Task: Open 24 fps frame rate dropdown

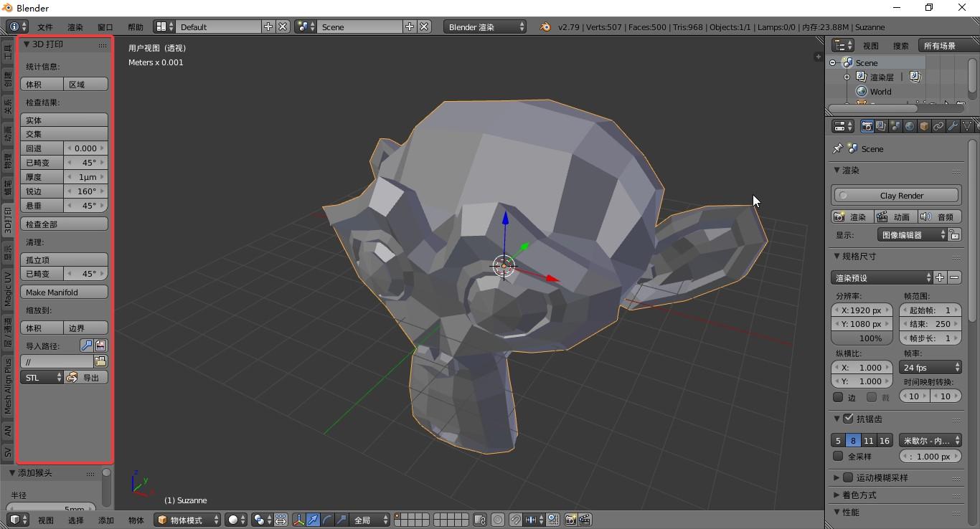Action: coord(930,367)
